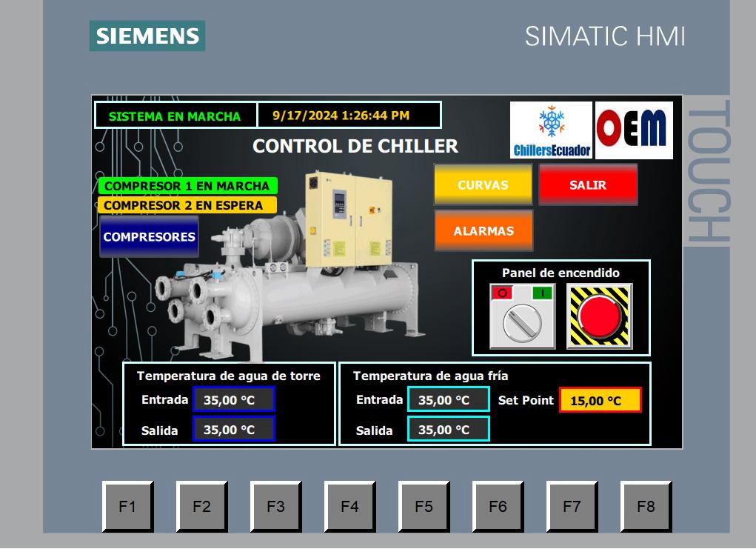Viewport: 756px width, 549px height.
Task: Click the red O off indicator
Action: click(x=502, y=293)
